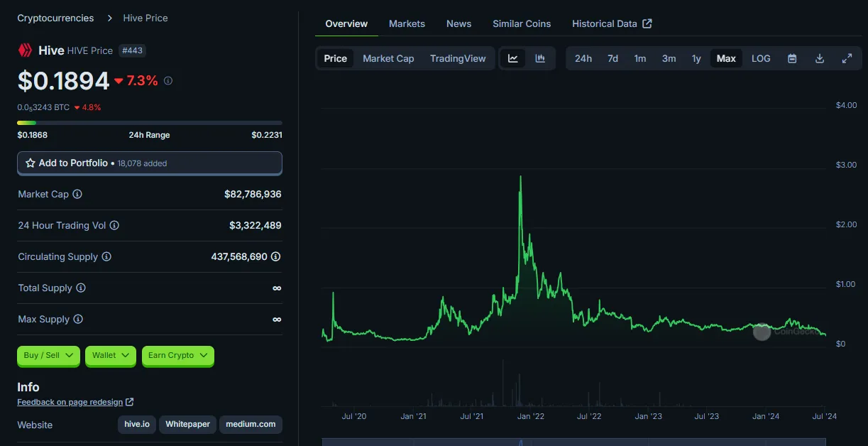Click the info icon next to Circulating Supply label
The image size is (868, 446).
(106, 256)
